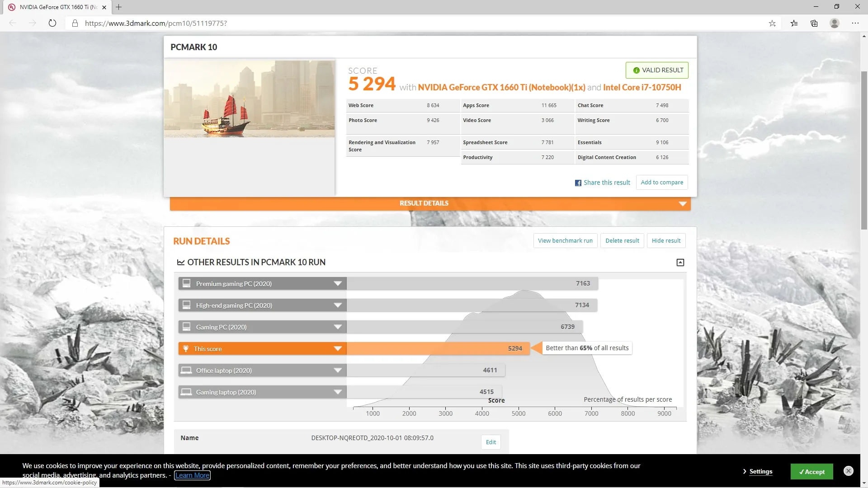Click the Valid Result badge
The height and width of the screenshot is (488, 868).
pos(657,70)
